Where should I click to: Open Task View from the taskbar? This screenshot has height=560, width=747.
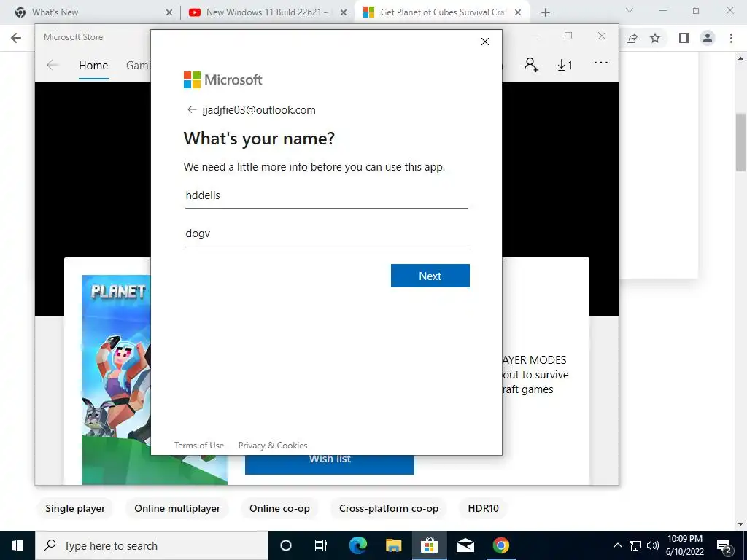click(x=321, y=545)
